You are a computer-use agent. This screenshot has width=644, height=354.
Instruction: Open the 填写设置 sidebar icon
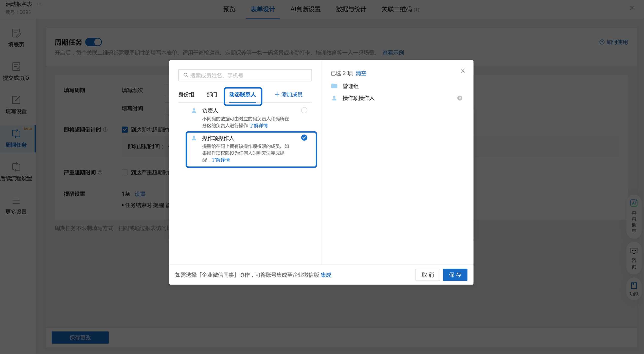(x=16, y=100)
